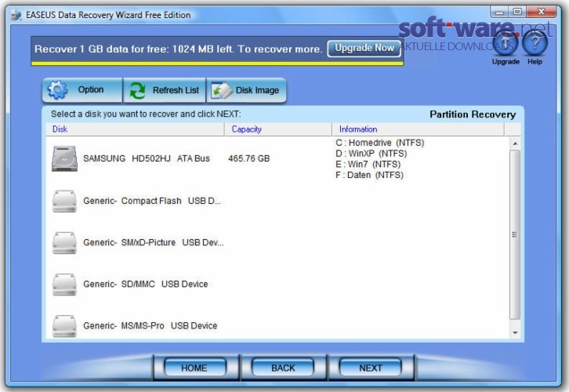This screenshot has height=392, width=569.
Task: Select the Compact Flash drive icon
Action: (x=64, y=201)
